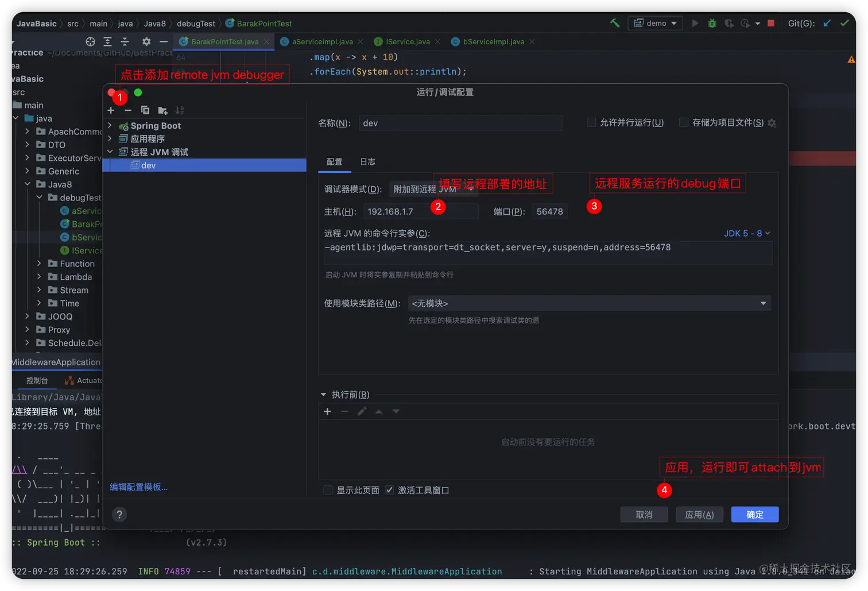Collapse 远程 JVM 调试 group
Screen dimensions: 868x591
click(110, 152)
